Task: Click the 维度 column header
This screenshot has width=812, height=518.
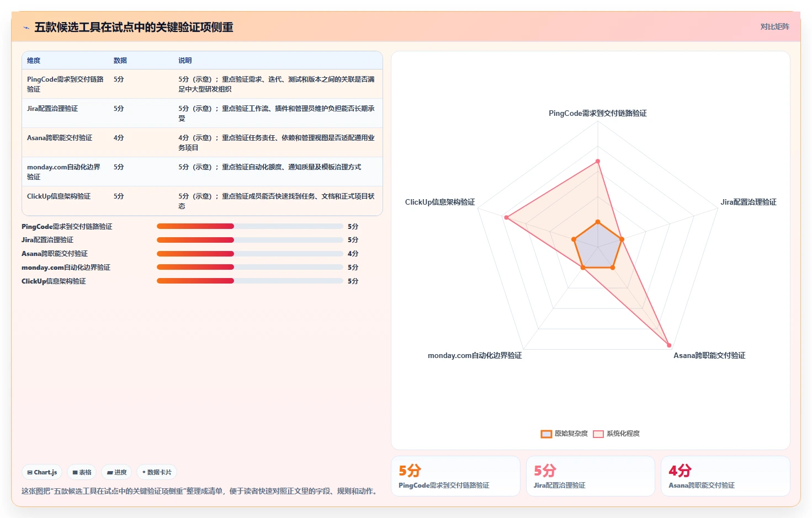Action: point(34,61)
